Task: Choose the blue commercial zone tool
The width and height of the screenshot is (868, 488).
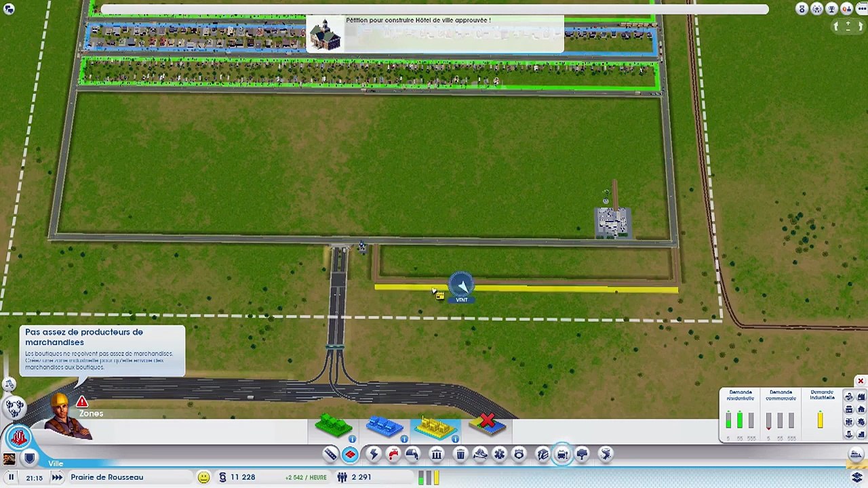Action: point(384,426)
